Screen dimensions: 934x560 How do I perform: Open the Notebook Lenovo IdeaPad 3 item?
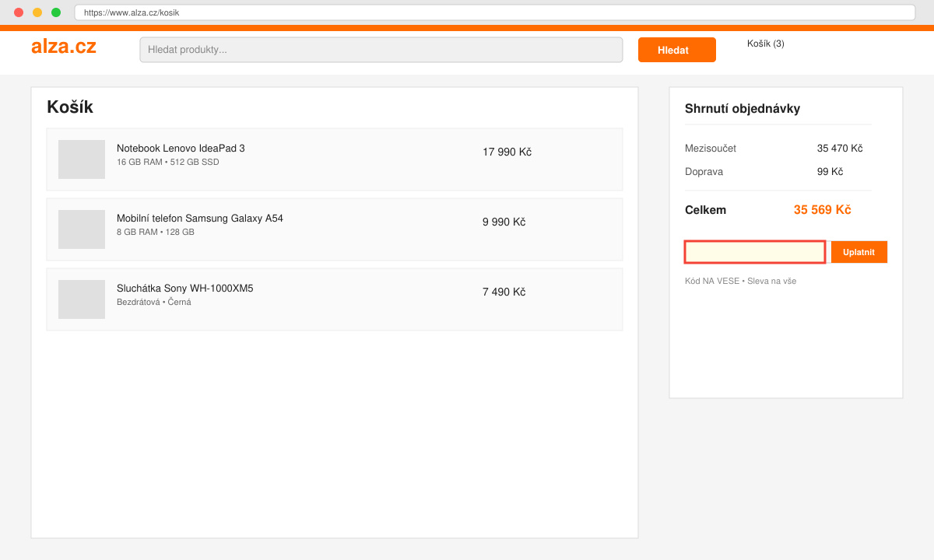[181, 149]
